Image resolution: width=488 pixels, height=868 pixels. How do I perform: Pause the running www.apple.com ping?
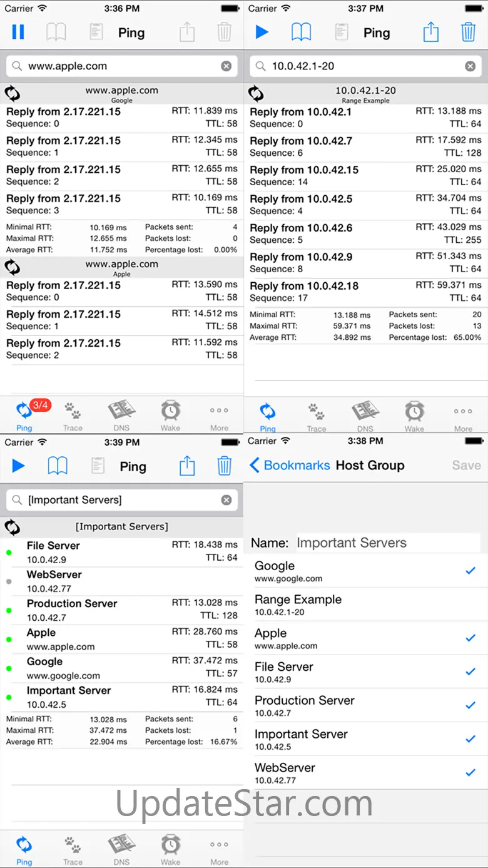[19, 32]
